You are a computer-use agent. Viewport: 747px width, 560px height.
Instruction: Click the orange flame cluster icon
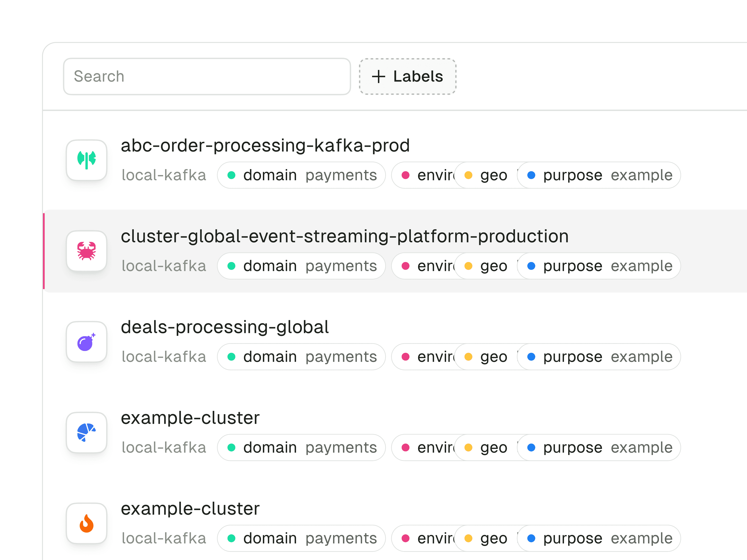click(x=86, y=523)
